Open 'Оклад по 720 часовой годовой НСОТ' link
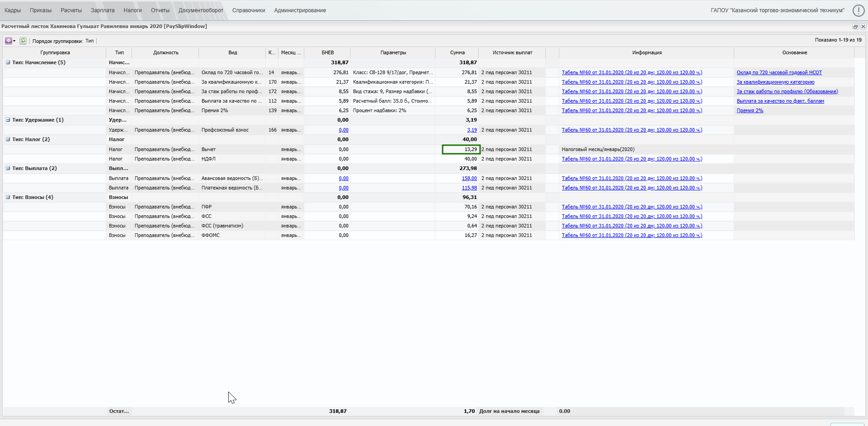This screenshot has width=868, height=426. (x=779, y=72)
